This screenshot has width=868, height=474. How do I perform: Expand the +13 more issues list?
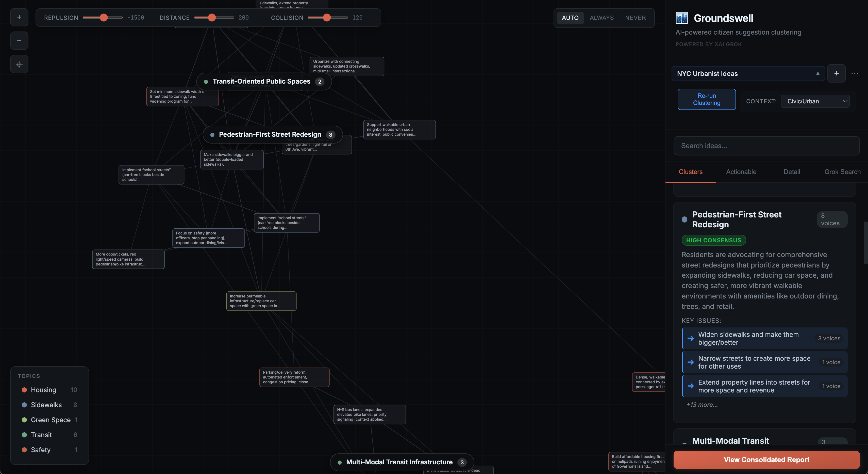[x=702, y=405]
